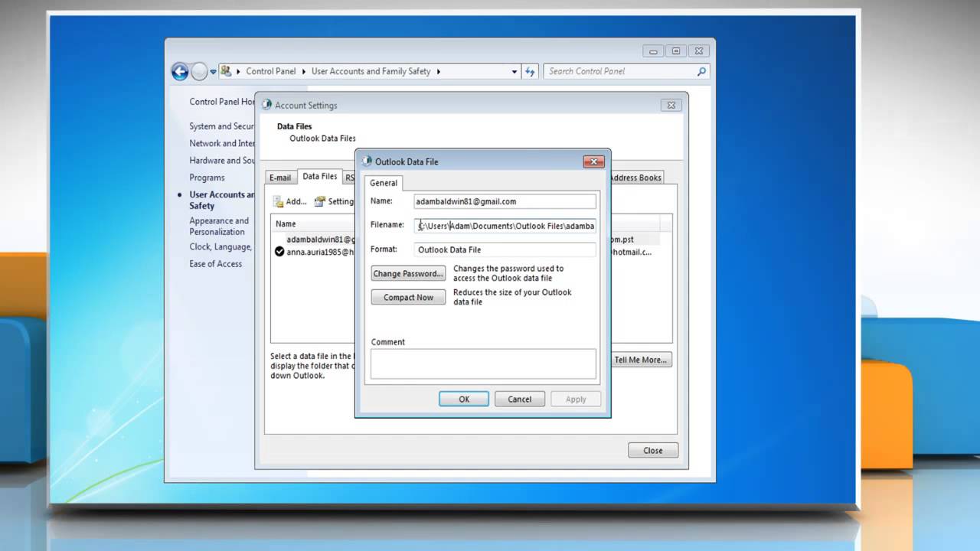Open Programs category link
Screen dimensions: 980x551
click(x=207, y=178)
